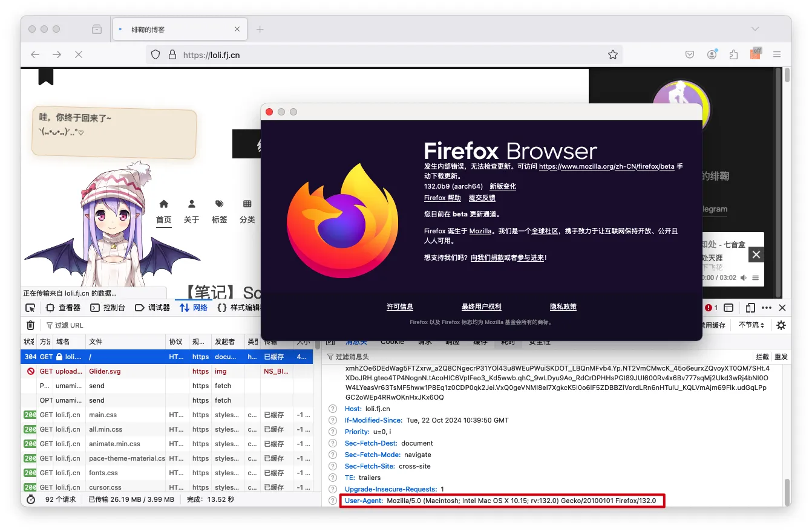Open network settings gear icon

[781, 325]
